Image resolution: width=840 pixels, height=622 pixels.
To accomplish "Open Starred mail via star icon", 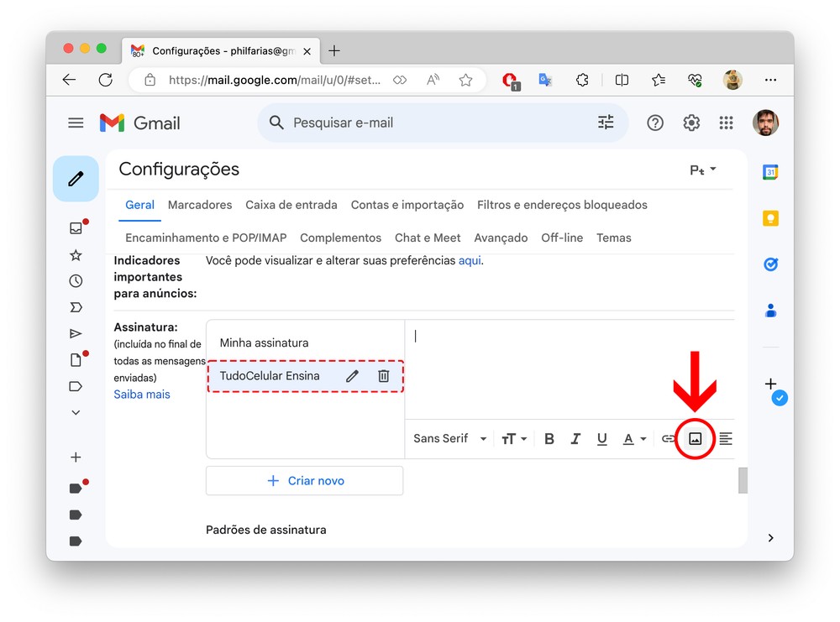I will (x=76, y=255).
